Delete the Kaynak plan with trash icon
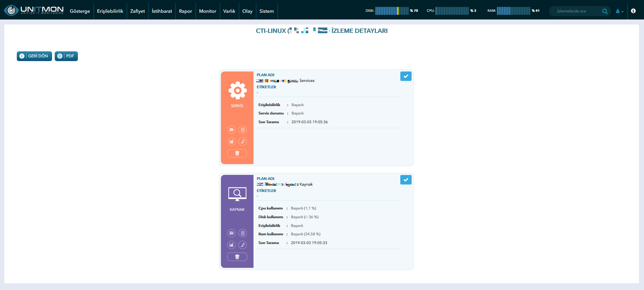This screenshot has width=644, height=290. click(x=237, y=257)
